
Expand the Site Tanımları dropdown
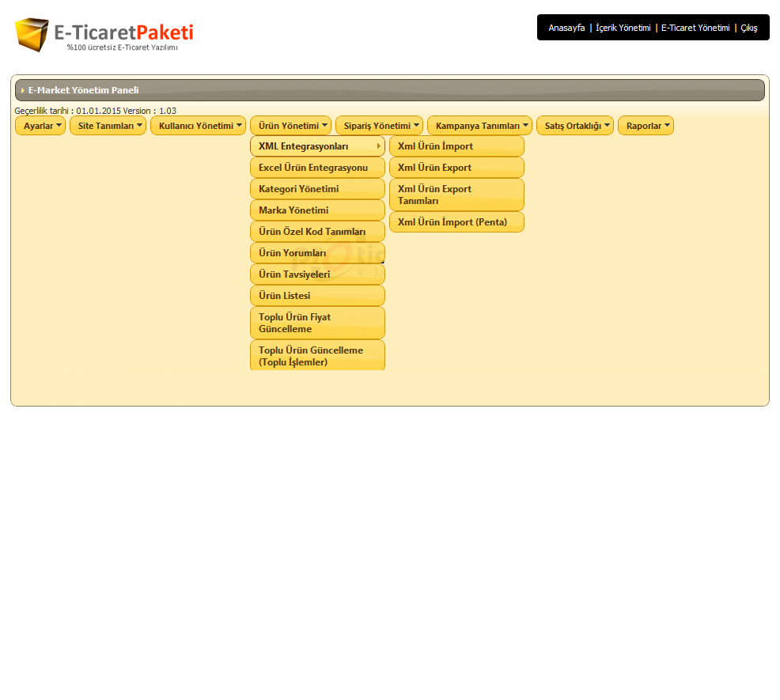[x=108, y=126]
